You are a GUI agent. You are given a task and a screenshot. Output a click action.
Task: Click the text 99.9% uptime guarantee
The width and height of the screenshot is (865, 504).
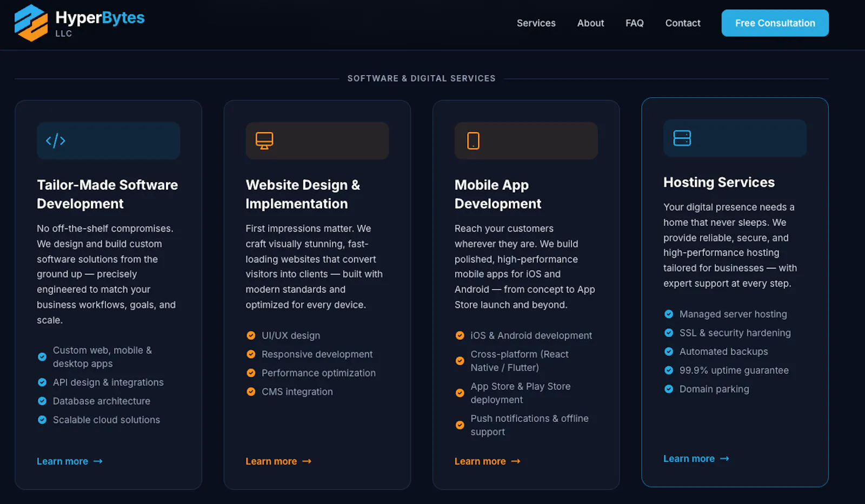click(x=734, y=371)
